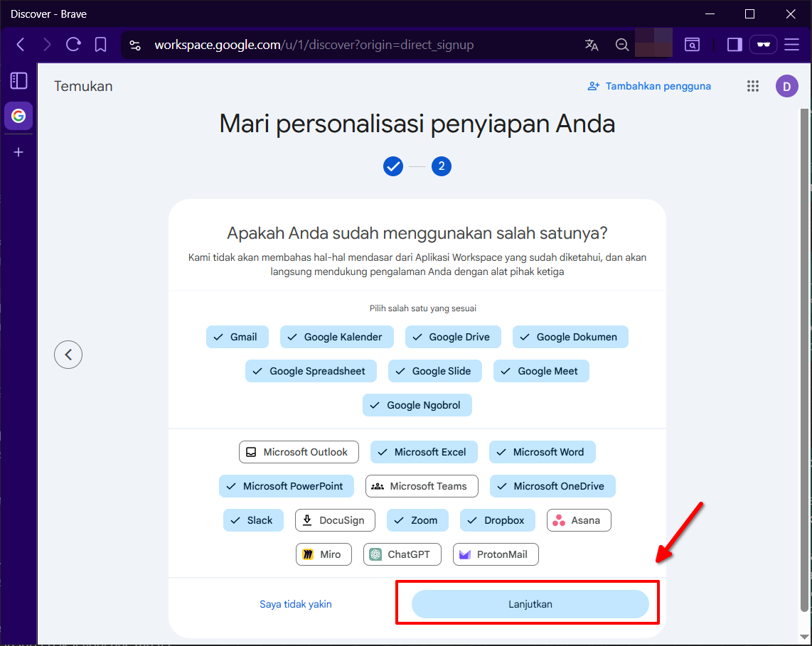Viewport: 812px width, 646px height.
Task: Open the vertical tabs panel icon
Action: 18,80
